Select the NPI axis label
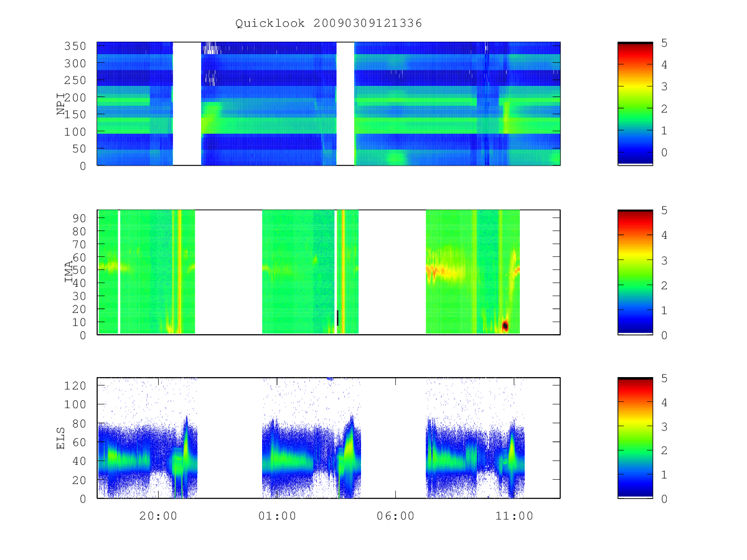The height and width of the screenshot is (560, 747). point(61,104)
